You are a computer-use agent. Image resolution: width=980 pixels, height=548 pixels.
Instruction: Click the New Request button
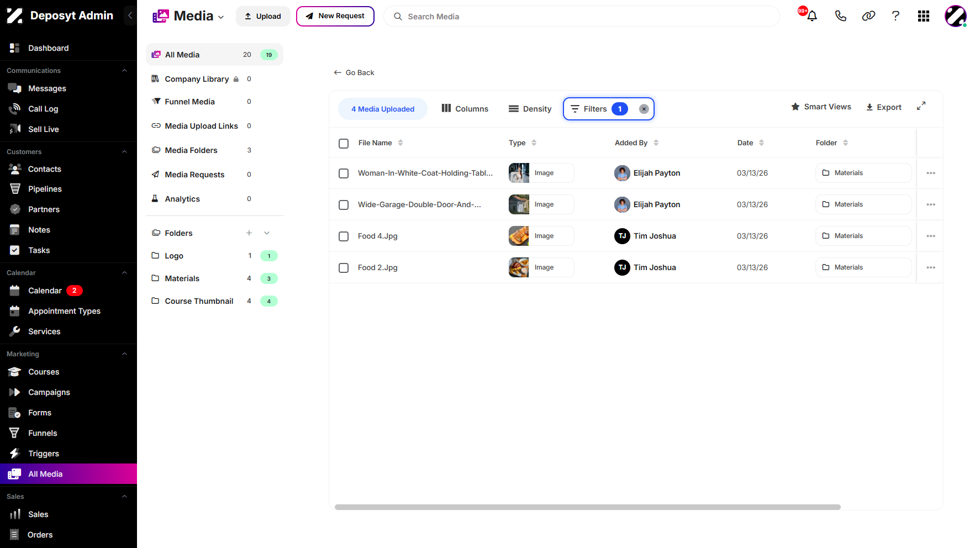[x=335, y=16]
